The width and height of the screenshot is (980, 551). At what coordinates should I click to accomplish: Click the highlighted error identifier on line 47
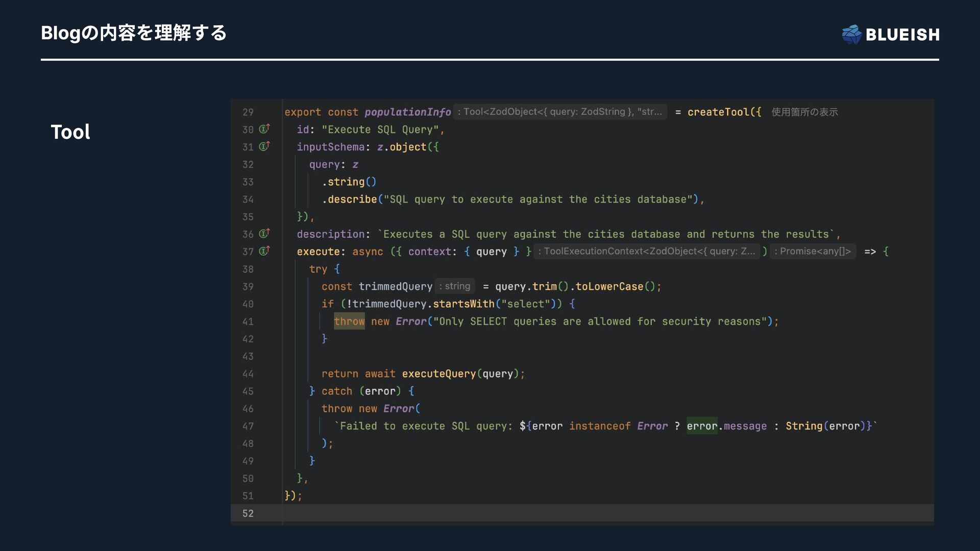pyautogui.click(x=701, y=426)
